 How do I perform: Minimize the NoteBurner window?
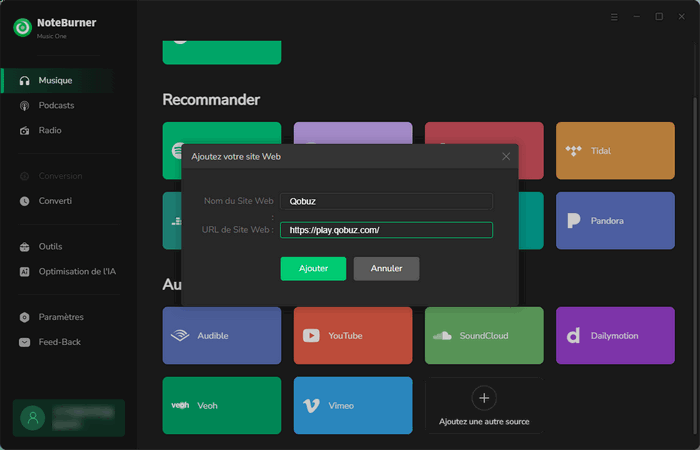(637, 17)
